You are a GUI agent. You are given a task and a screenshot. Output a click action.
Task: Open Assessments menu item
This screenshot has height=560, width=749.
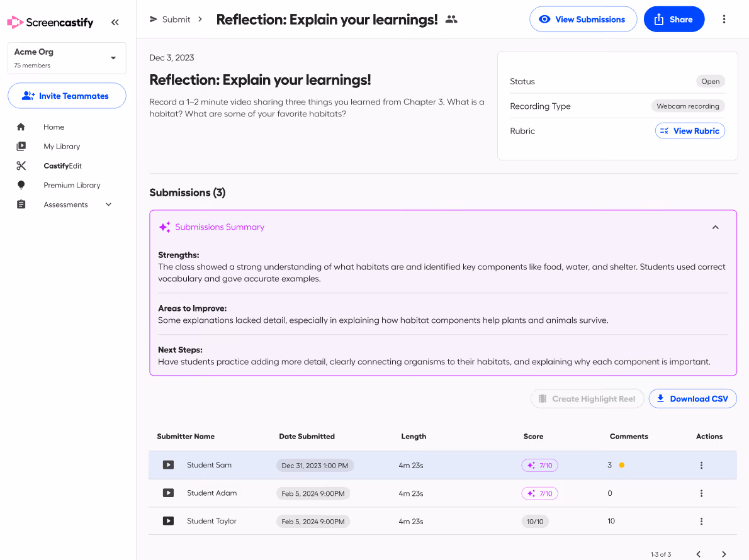[65, 204]
